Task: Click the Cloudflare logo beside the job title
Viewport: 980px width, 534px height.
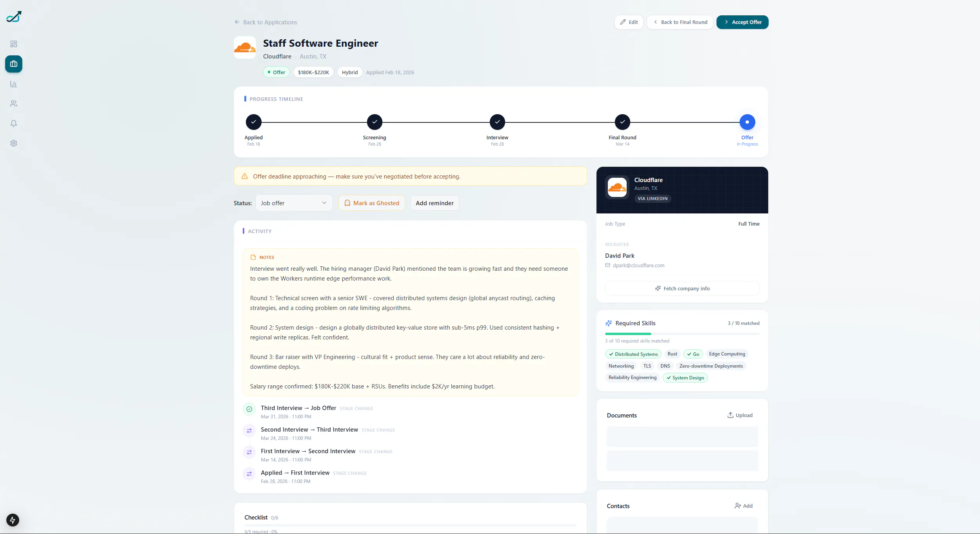Action: coord(245,47)
